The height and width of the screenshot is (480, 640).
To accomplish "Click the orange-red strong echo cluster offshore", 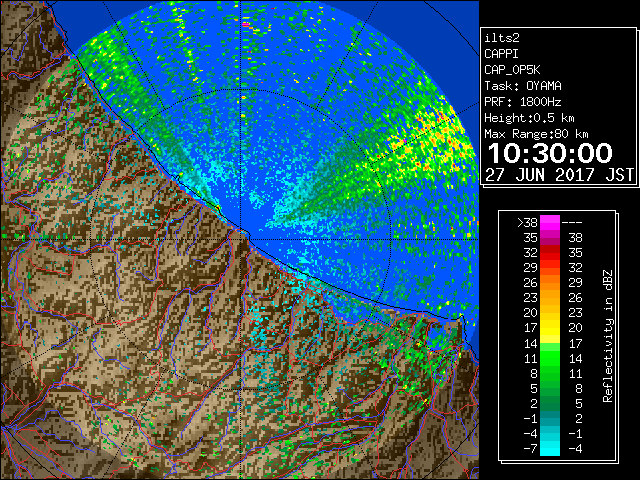I will (x=433, y=143).
